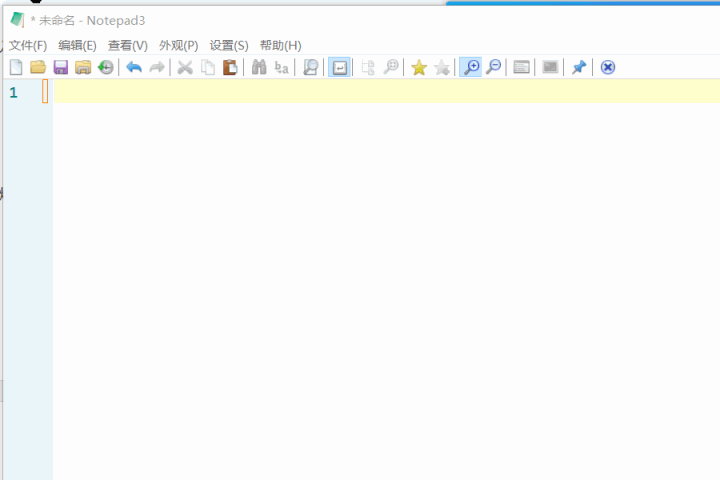Click the New file icon
The image size is (720, 480).
click(x=16, y=67)
